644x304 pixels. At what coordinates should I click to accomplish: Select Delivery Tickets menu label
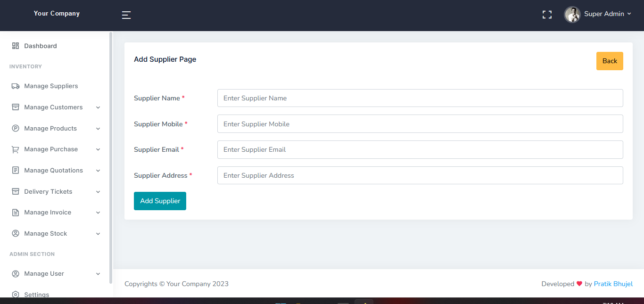click(x=48, y=191)
